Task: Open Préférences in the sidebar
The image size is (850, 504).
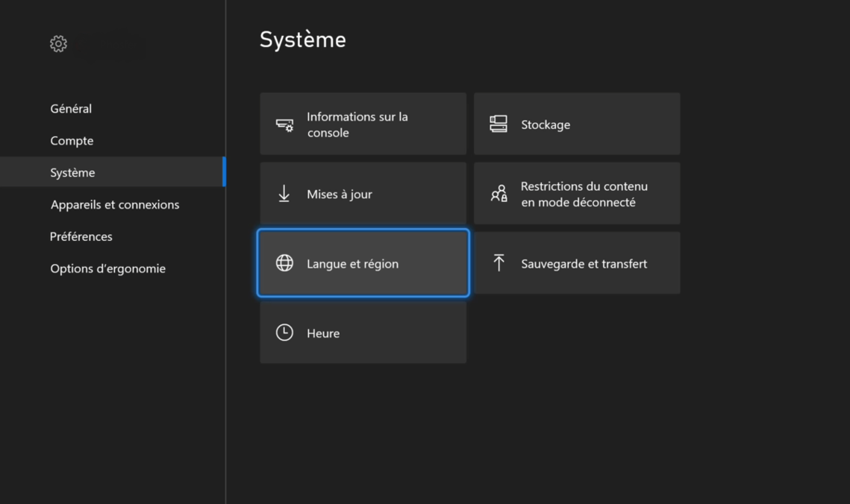Action: coord(81,237)
